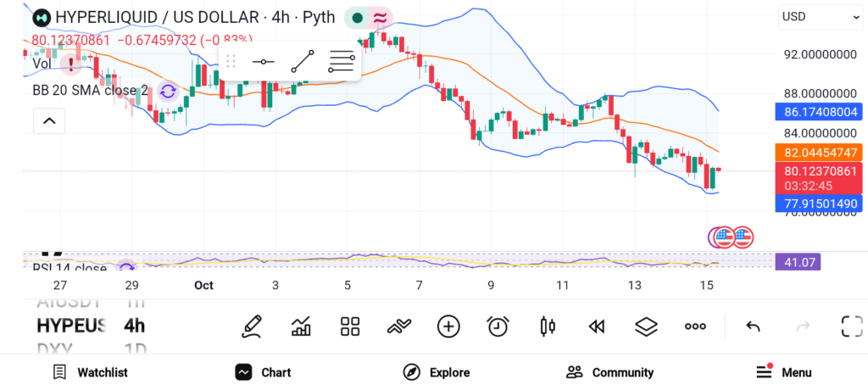
Task: Click the BB 20 SMA close 2 legend
Action: 90,90
